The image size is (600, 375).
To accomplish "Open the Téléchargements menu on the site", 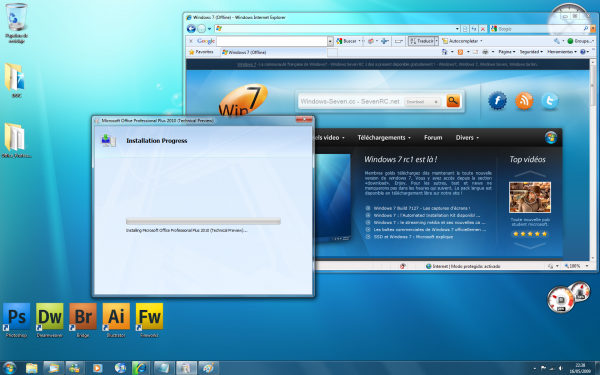I will 384,137.
